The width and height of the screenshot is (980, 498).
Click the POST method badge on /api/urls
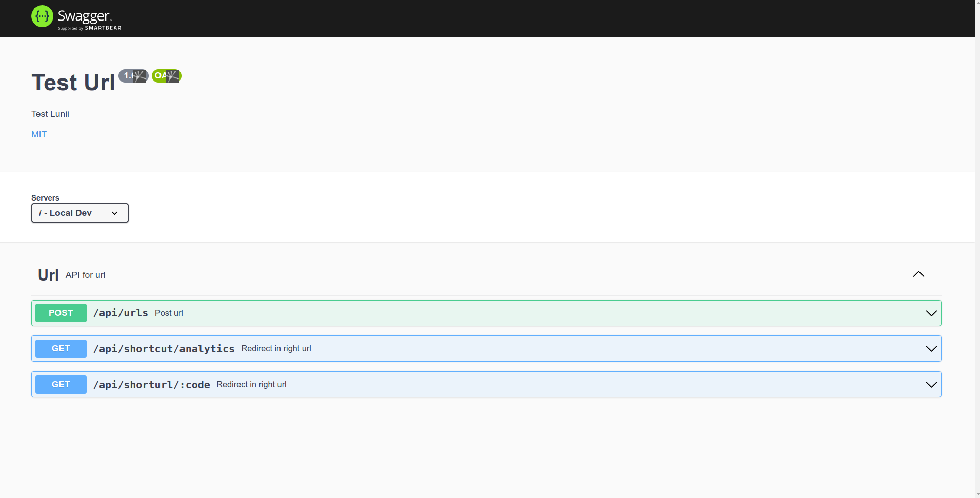pos(61,312)
